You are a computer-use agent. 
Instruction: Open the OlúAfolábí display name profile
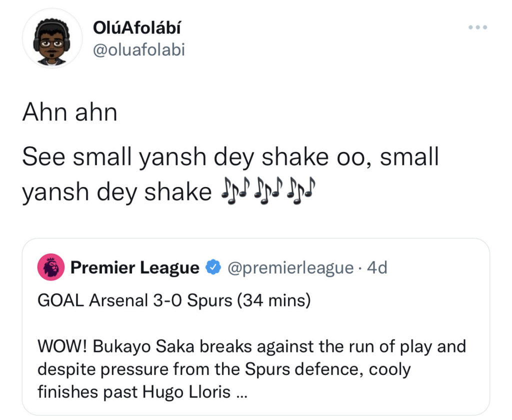[x=137, y=28]
